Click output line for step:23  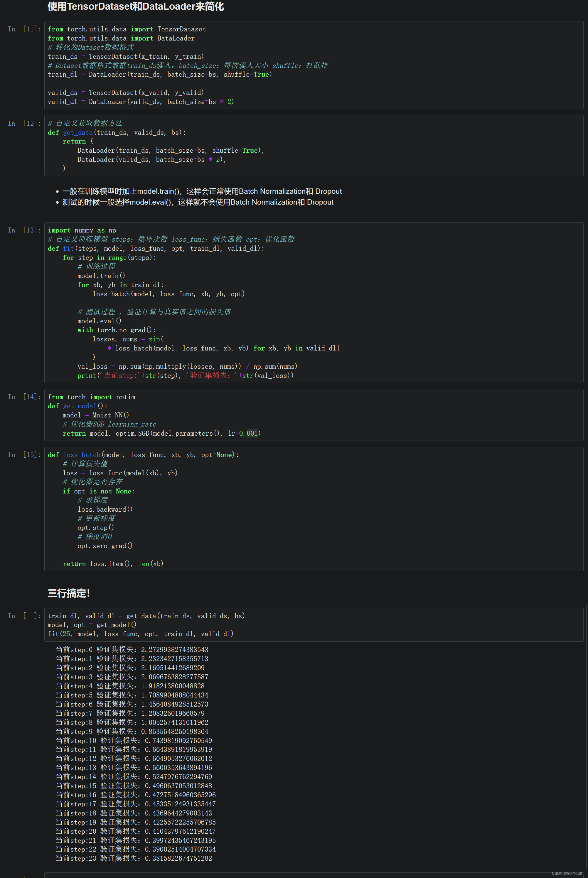click(x=134, y=858)
